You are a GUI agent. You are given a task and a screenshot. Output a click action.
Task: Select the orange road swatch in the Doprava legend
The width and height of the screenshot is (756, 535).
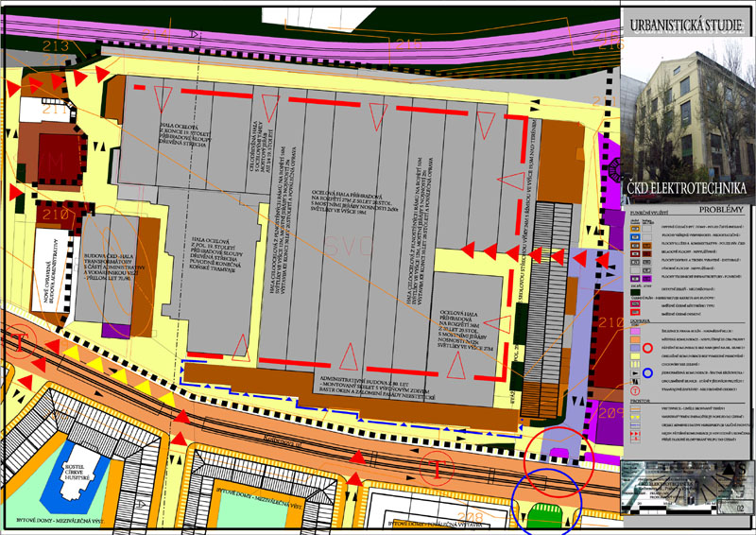pyautogui.click(x=635, y=339)
